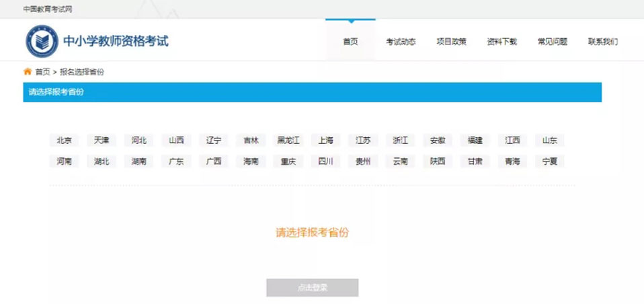Click the 中小学教师资格考试 site title
The width and height of the screenshot is (644, 304).
tap(116, 41)
